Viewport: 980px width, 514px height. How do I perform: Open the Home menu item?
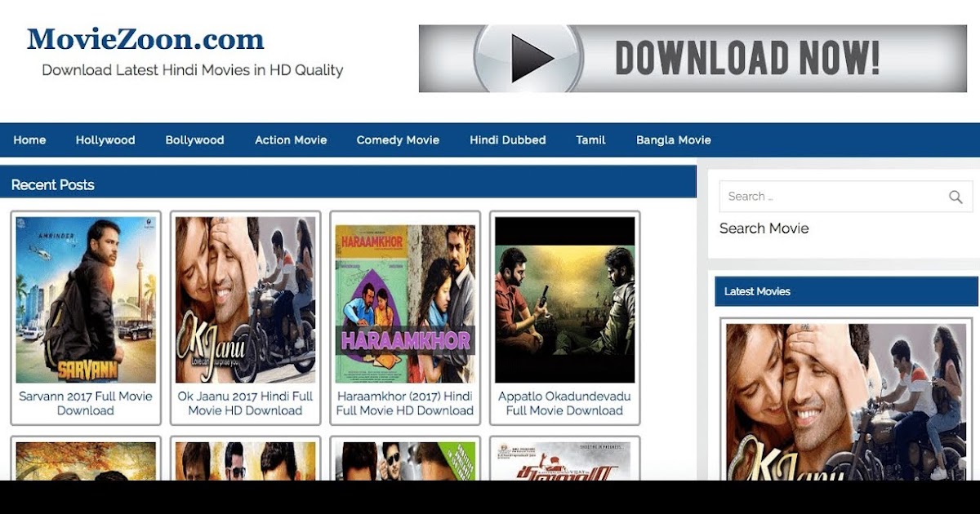[x=29, y=140]
